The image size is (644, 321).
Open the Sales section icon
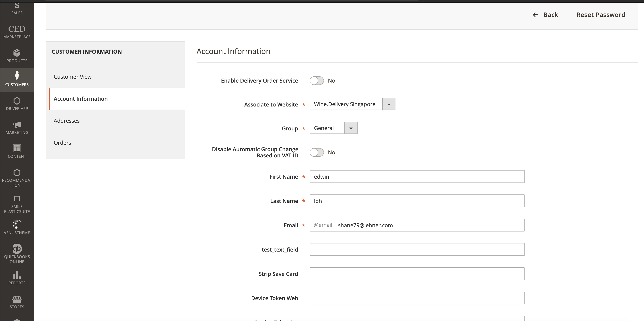(x=17, y=6)
